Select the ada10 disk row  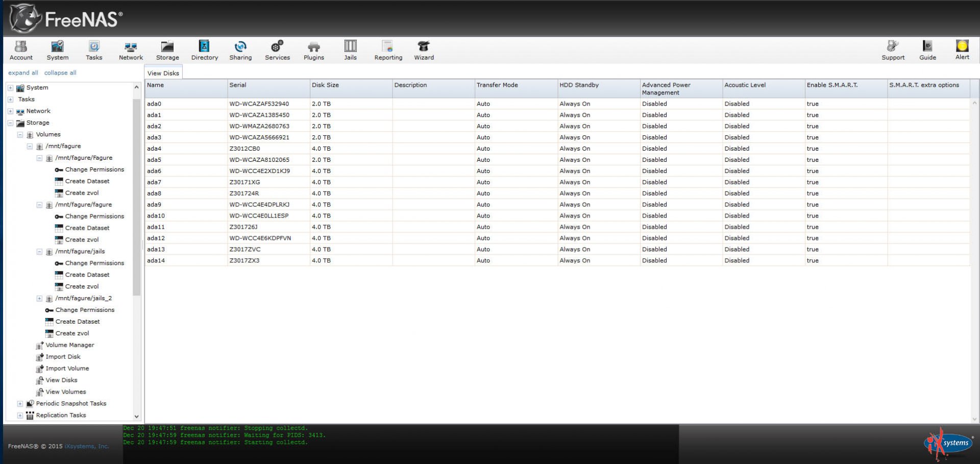point(557,216)
